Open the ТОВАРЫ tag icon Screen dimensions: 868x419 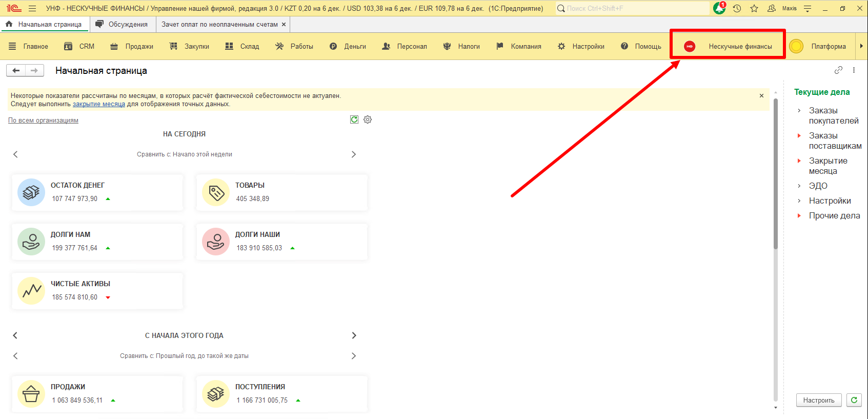216,192
